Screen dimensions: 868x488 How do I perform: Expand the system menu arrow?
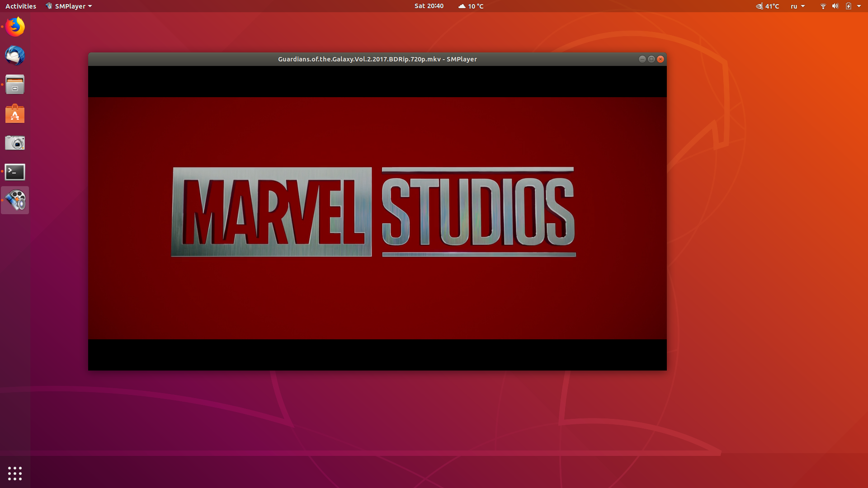pyautogui.click(x=859, y=6)
